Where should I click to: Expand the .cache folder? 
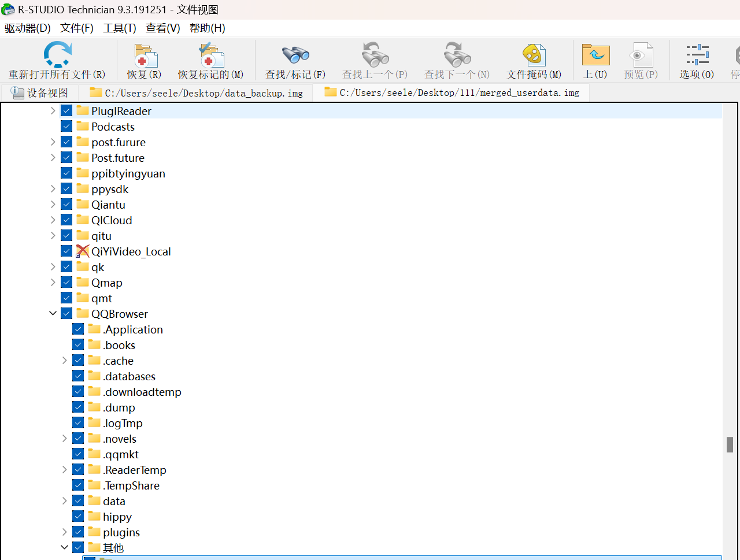click(65, 361)
